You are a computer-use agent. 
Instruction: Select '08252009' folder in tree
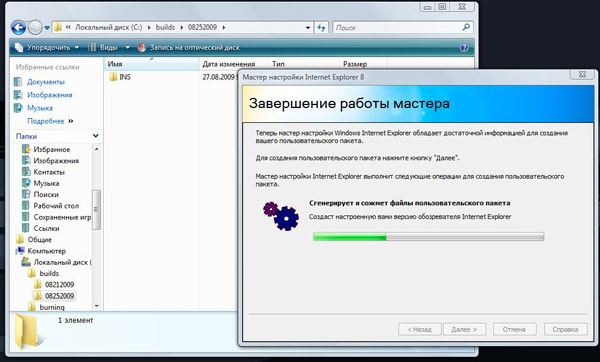point(59,296)
